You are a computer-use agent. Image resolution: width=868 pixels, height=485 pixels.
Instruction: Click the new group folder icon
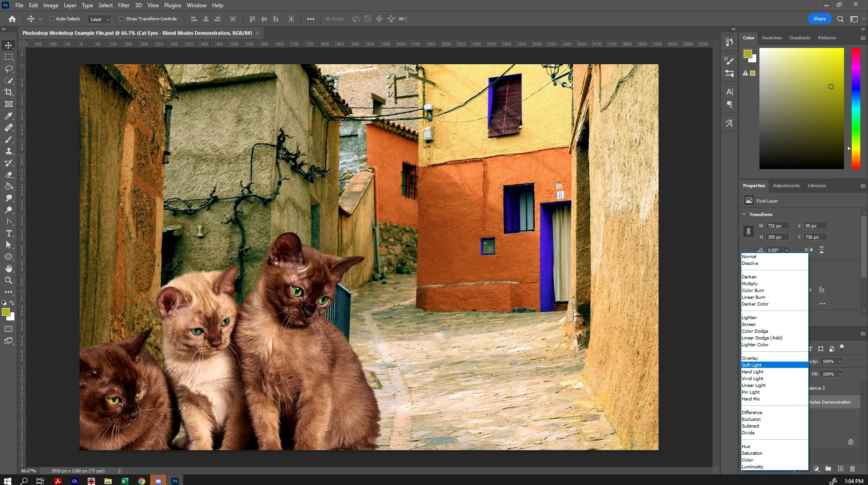tap(828, 469)
